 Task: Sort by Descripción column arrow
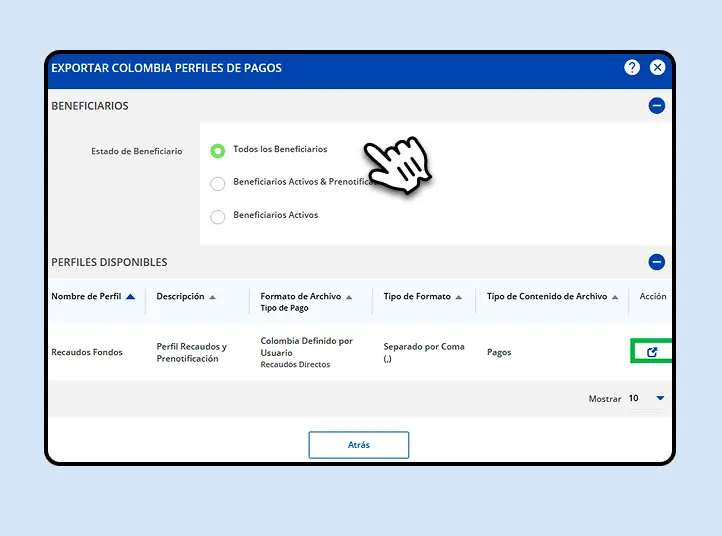click(212, 297)
